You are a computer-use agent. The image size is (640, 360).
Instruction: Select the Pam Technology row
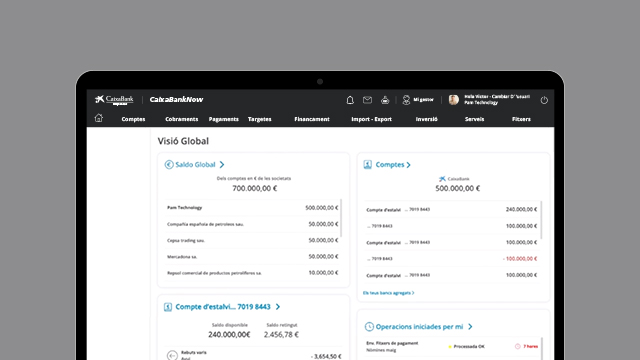tap(252, 208)
